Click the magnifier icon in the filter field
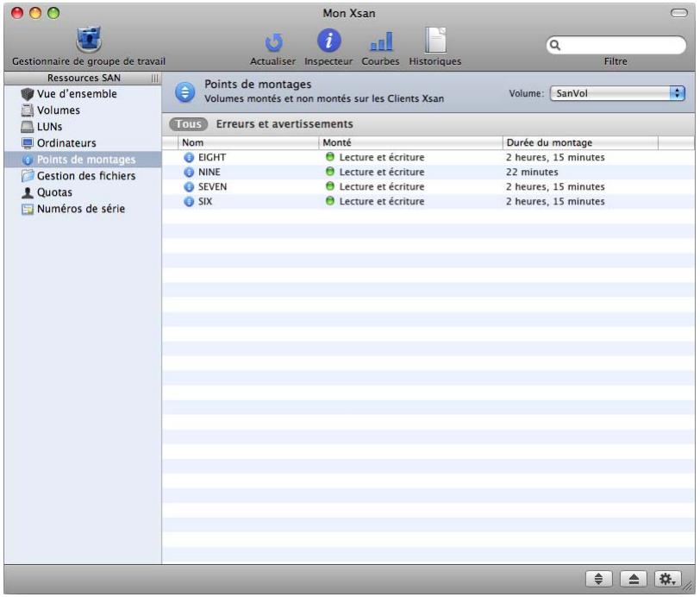 [555, 45]
